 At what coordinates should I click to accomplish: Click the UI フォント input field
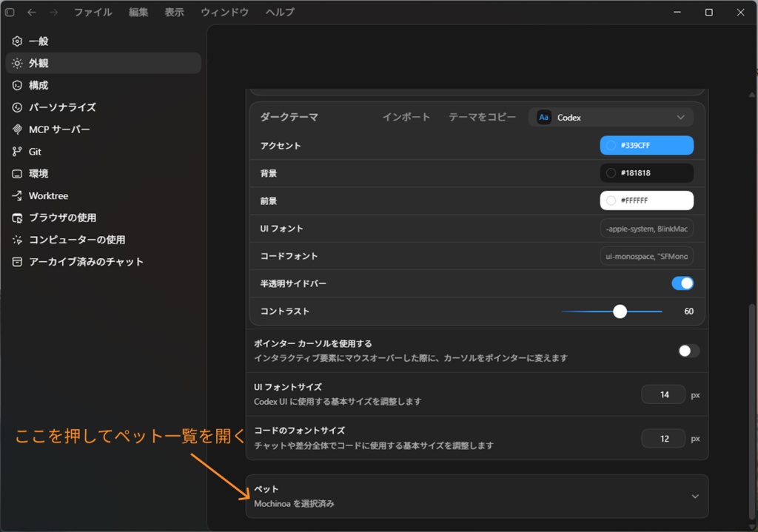pyautogui.click(x=647, y=229)
